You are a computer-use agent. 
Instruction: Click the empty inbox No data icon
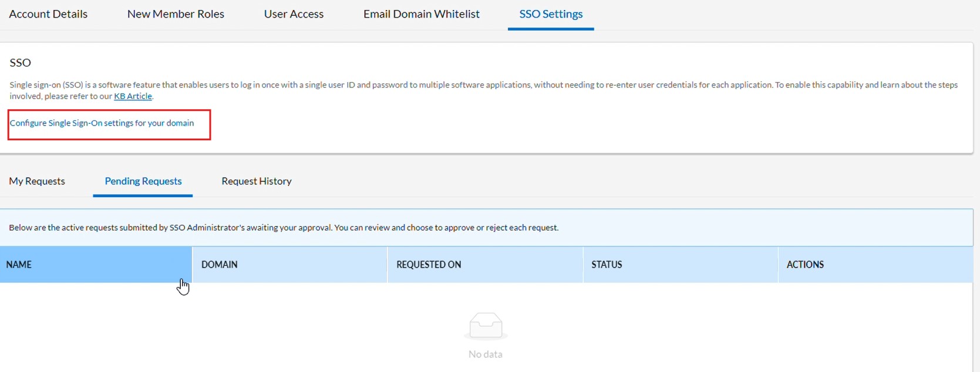486,326
